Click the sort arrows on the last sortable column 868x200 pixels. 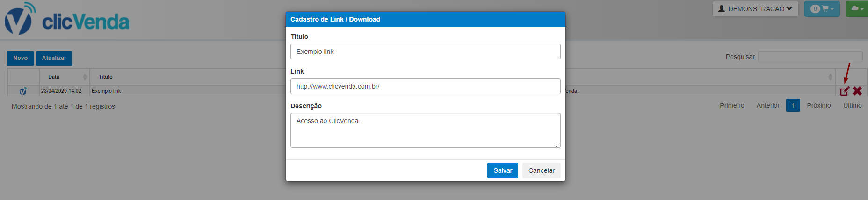click(x=830, y=77)
